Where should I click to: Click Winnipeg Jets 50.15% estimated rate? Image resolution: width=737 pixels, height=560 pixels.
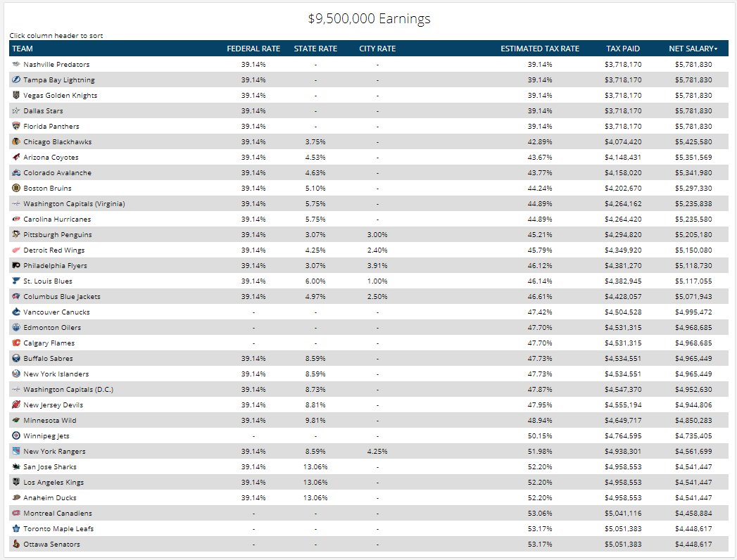(x=540, y=435)
